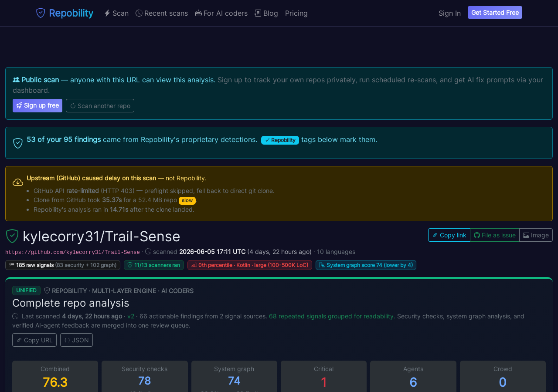Screen dimensions: 558x392
Task: Click the "35.37s" clone time value
Action: click(112, 200)
